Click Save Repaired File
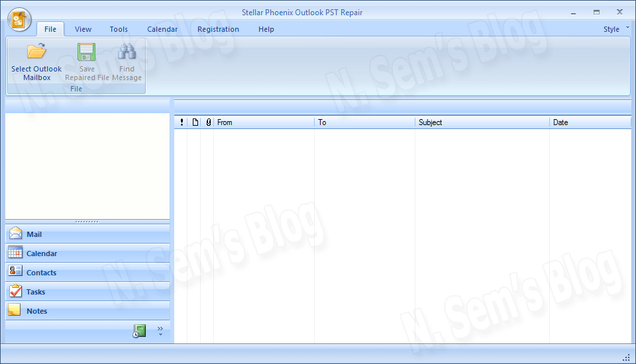The width and height of the screenshot is (636, 364). point(87,62)
